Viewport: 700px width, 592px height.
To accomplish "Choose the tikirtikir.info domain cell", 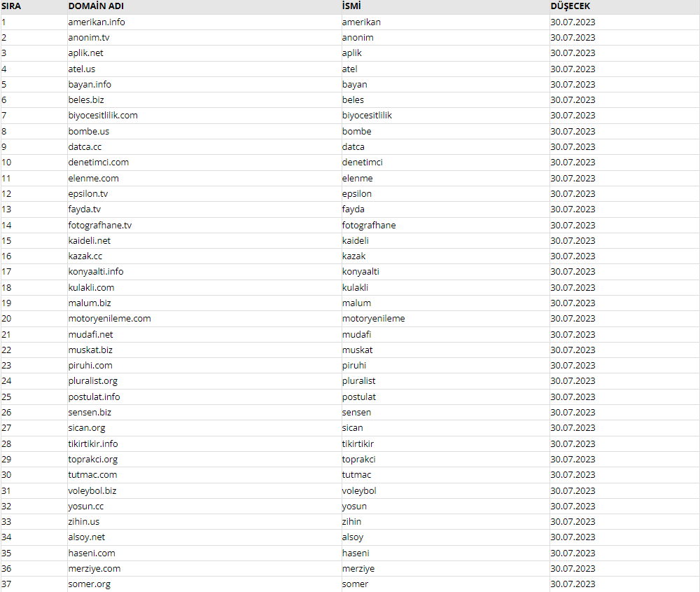I will pos(93,443).
